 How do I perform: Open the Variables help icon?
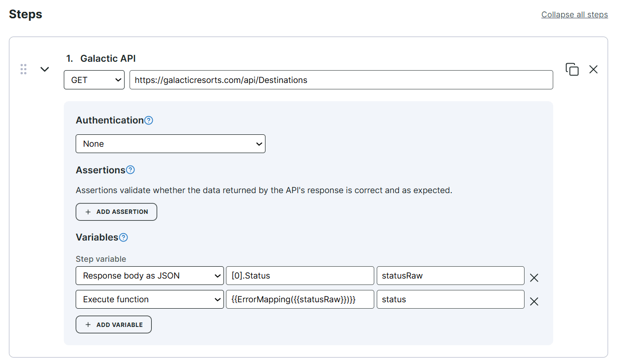pyautogui.click(x=124, y=237)
